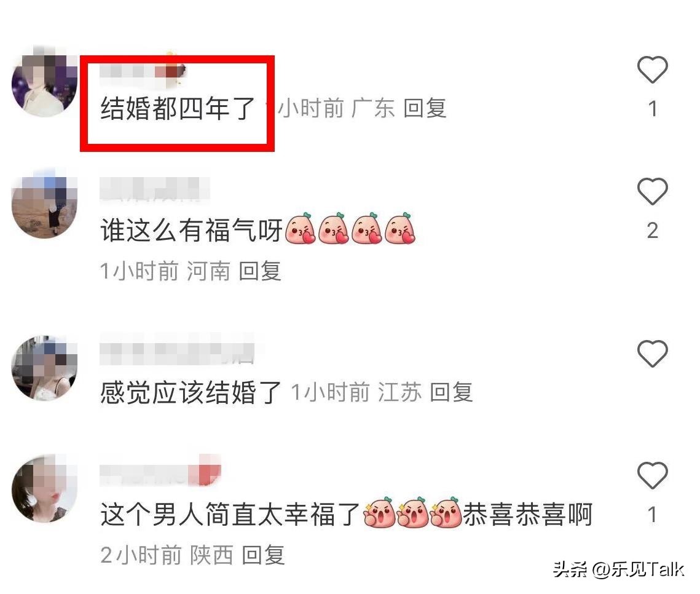Reply to the 陕西 commenter
Viewport: 700px width, 594px height.
coord(263,556)
